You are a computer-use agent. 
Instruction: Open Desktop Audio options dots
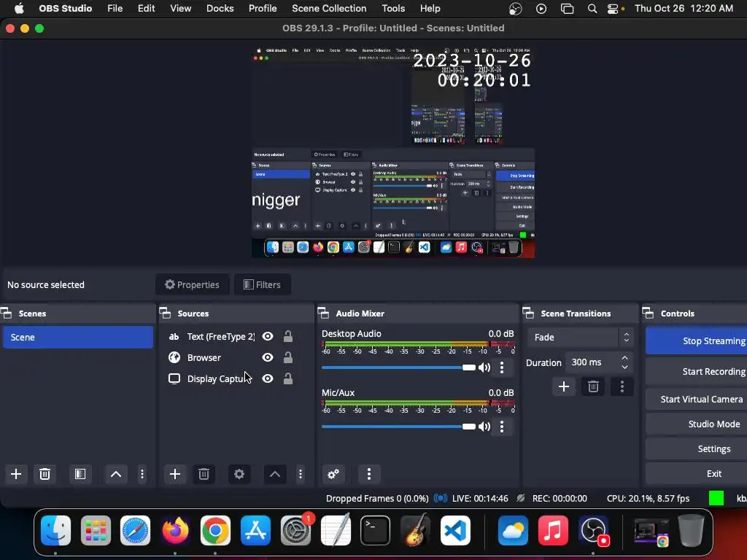[x=502, y=367]
